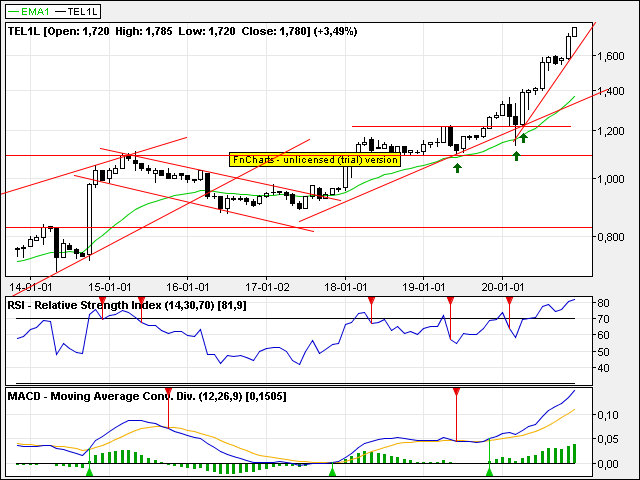Click the 14-01-01 date label
This screenshot has width=640, height=480.
[x=31, y=287]
